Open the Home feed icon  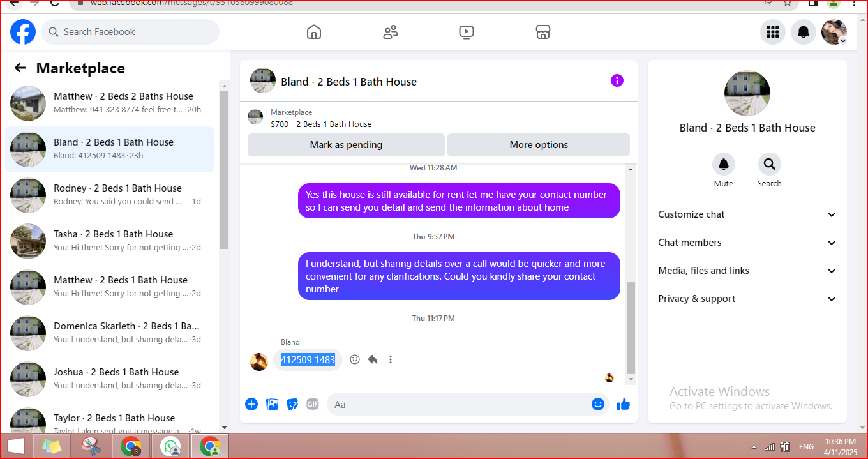pyautogui.click(x=314, y=32)
